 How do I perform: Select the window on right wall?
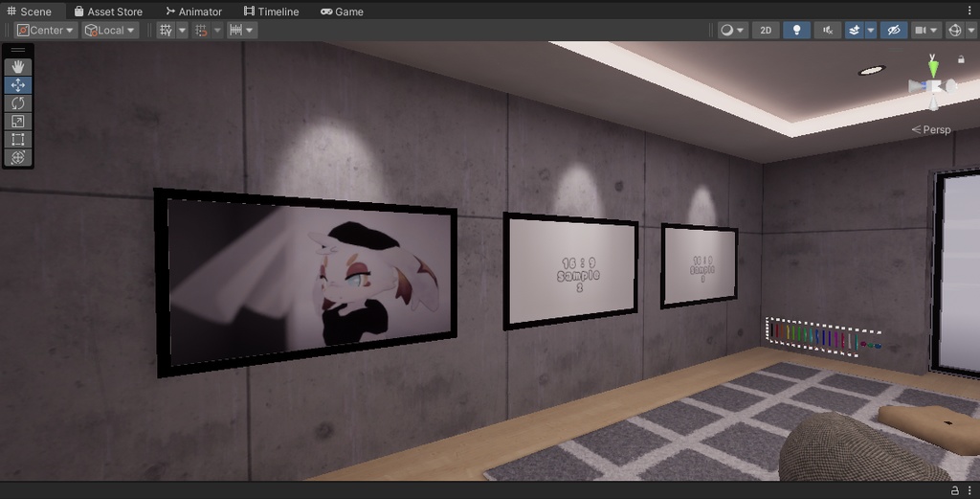(957, 272)
